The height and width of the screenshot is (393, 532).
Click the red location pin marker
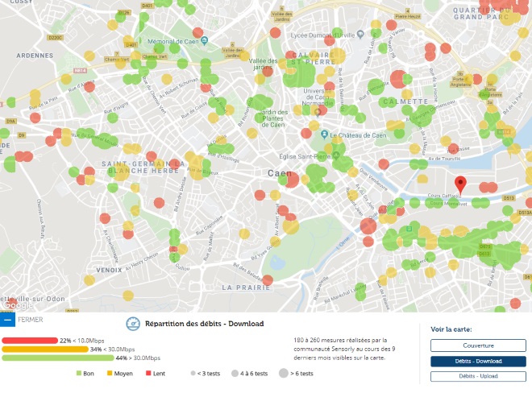tap(460, 184)
